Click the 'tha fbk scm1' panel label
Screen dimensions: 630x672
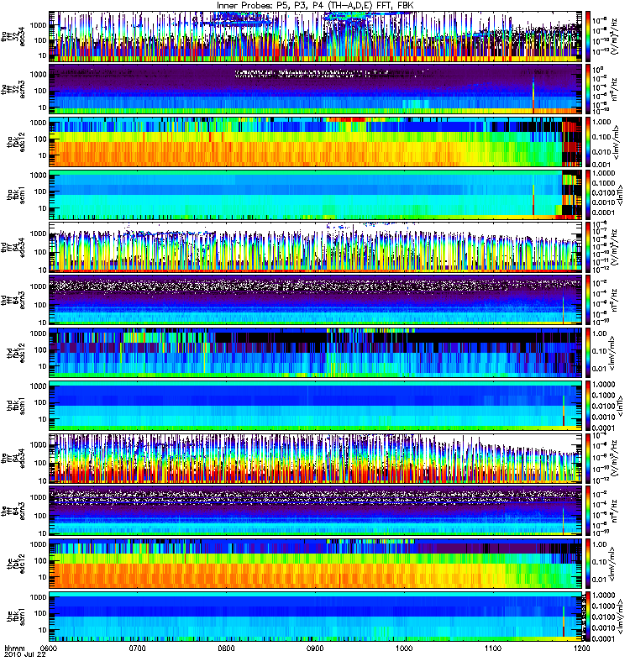click(x=16, y=195)
